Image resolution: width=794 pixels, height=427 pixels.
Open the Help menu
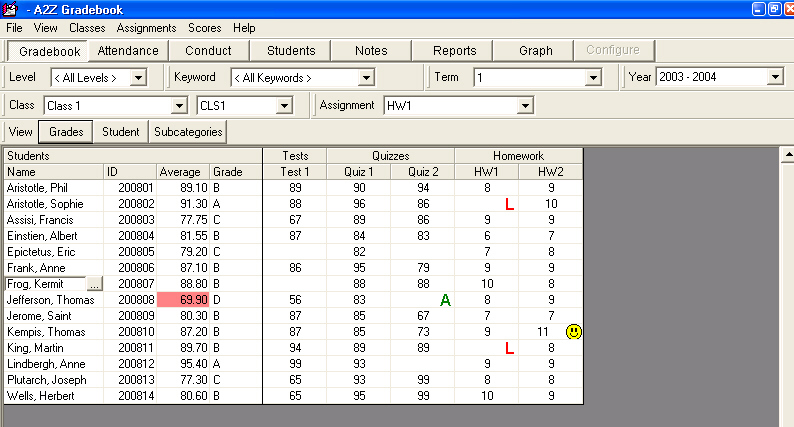click(x=244, y=28)
